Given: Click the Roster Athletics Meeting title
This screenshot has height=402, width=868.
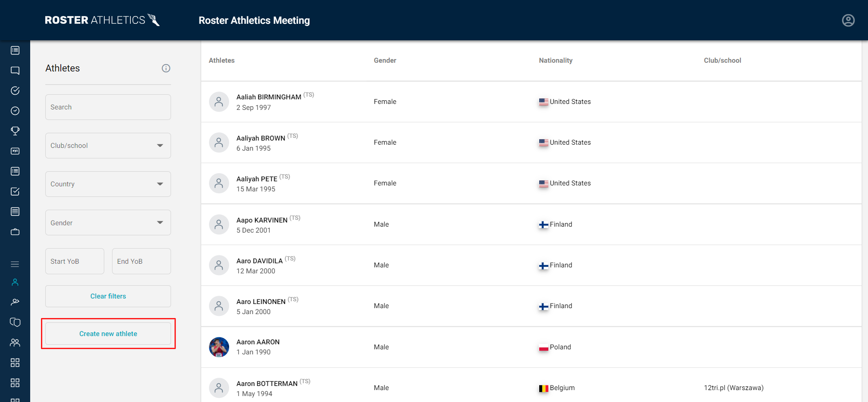Looking at the screenshot, I should (254, 21).
